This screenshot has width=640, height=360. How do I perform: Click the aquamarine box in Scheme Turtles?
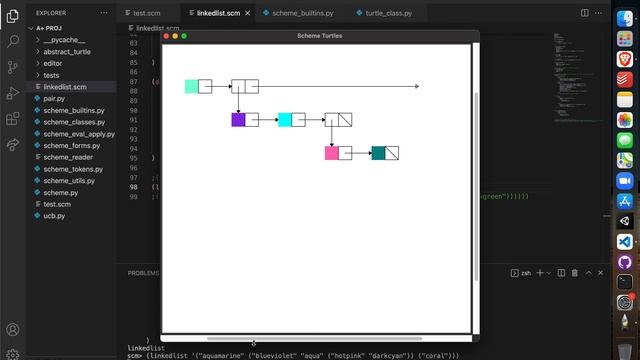coord(191,87)
